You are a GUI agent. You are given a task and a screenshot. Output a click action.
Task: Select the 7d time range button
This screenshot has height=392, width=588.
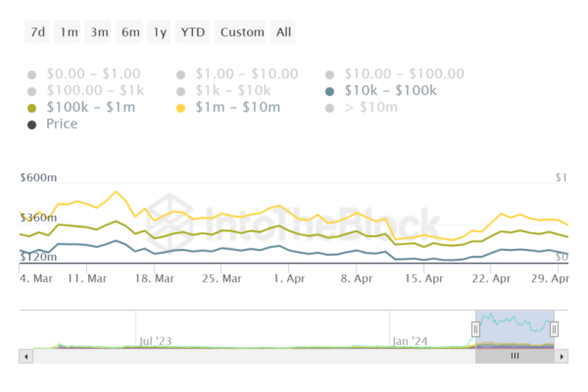[x=37, y=32]
